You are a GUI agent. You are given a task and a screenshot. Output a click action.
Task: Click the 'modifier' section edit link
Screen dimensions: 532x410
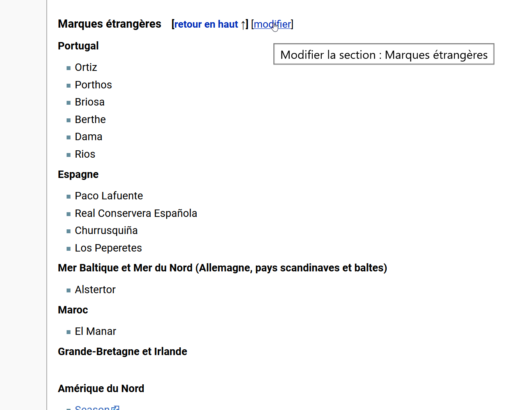(272, 24)
